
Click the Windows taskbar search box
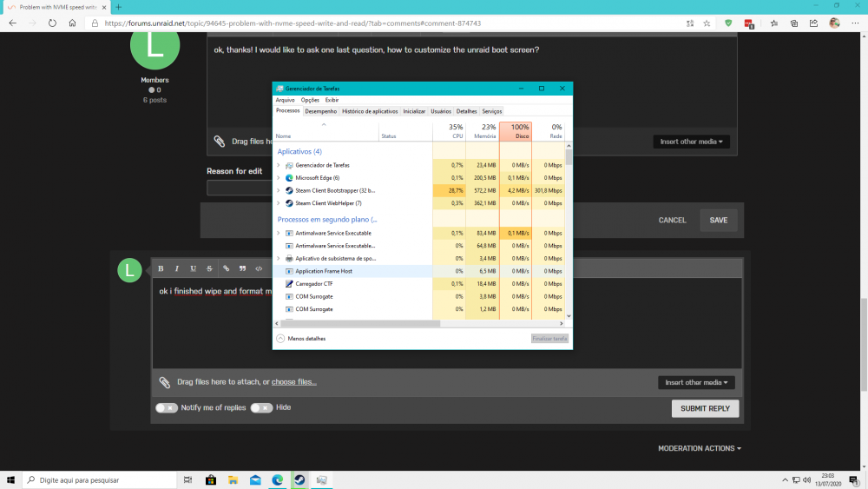100,480
